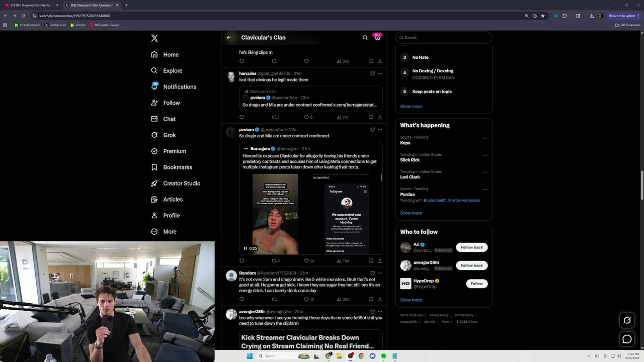Open options for Purdue trend

pos(485,190)
